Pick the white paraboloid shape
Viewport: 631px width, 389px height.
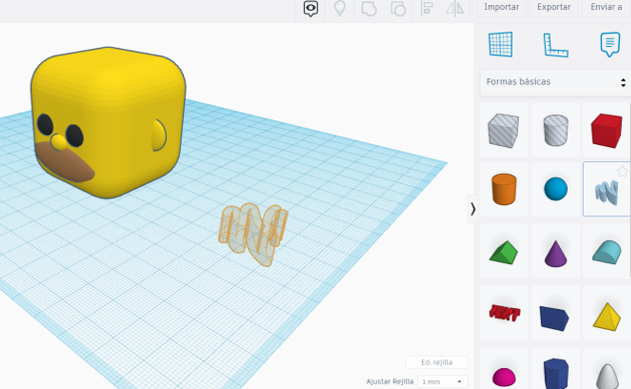(x=607, y=376)
